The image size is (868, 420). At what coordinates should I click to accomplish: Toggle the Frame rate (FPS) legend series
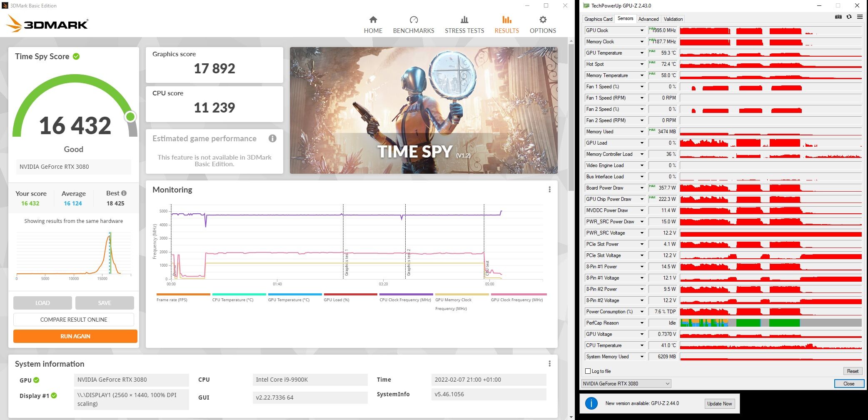tap(183, 297)
